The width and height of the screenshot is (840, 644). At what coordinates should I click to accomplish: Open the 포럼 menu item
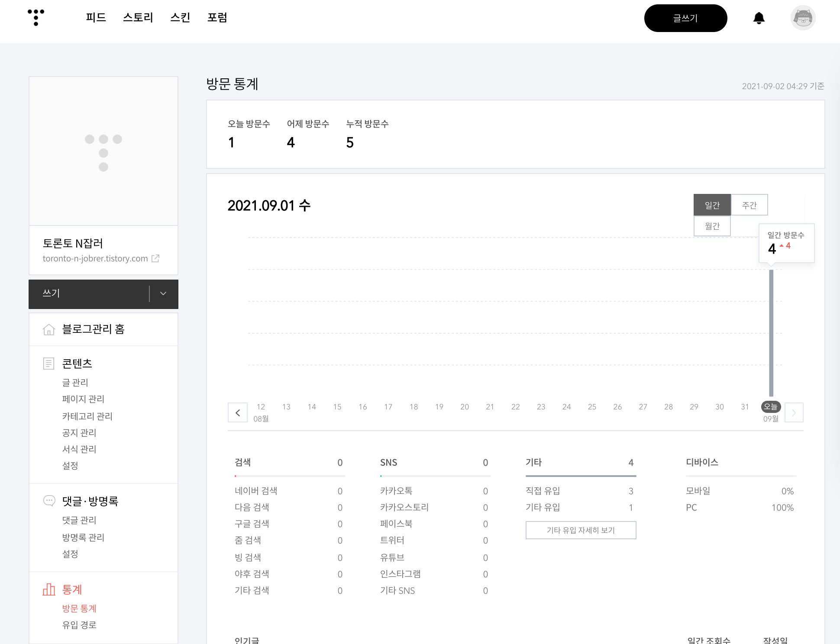(x=217, y=18)
